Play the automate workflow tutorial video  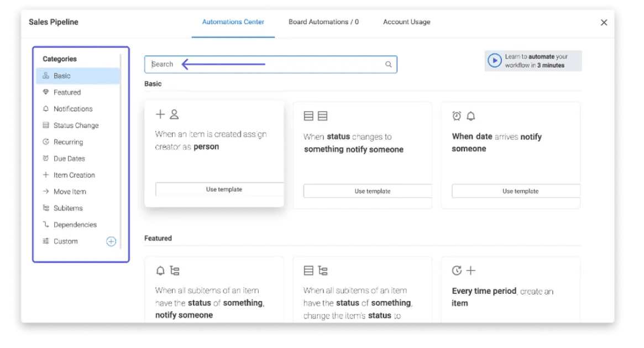[495, 61]
